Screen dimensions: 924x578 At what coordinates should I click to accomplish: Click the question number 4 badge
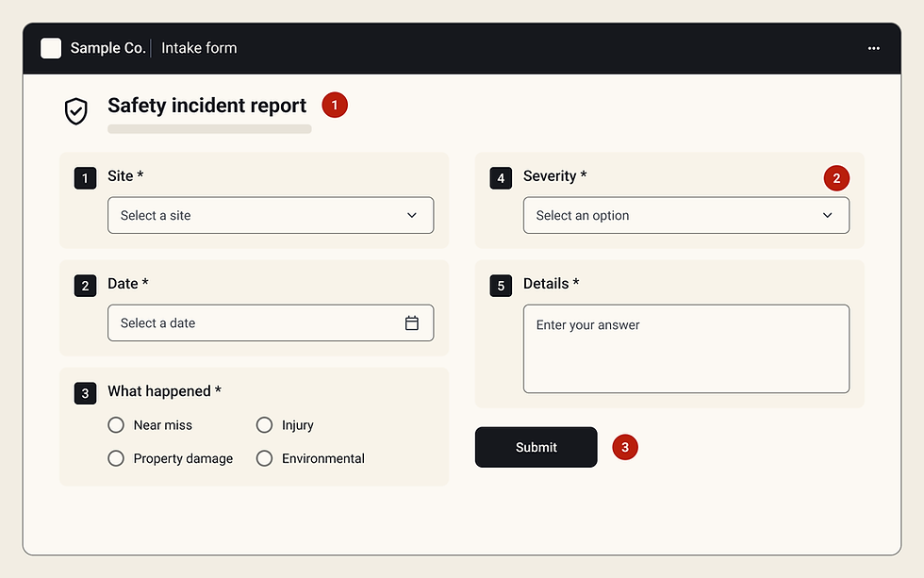click(501, 178)
